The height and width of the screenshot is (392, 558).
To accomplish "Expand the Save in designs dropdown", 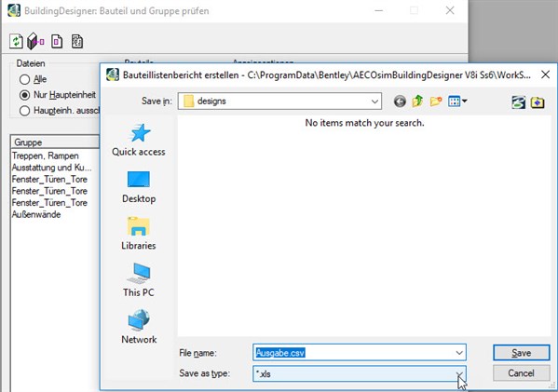I will click(x=374, y=101).
